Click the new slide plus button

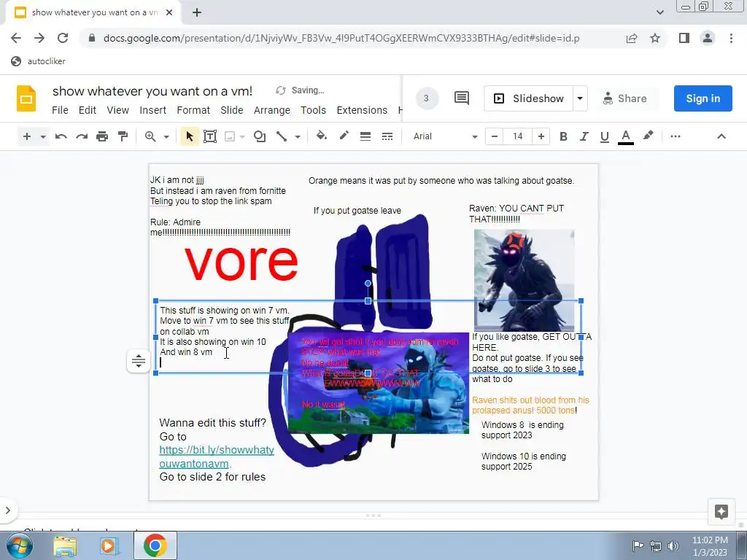(x=27, y=136)
